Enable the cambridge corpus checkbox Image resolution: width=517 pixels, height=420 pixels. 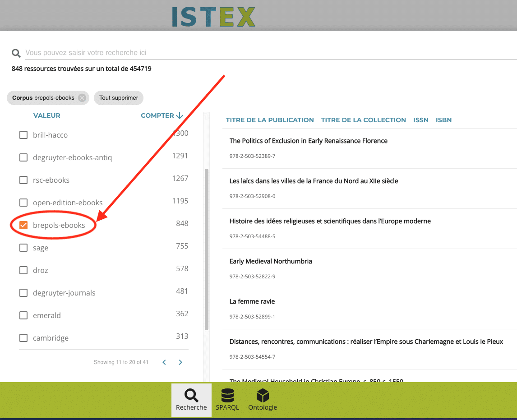(x=23, y=338)
